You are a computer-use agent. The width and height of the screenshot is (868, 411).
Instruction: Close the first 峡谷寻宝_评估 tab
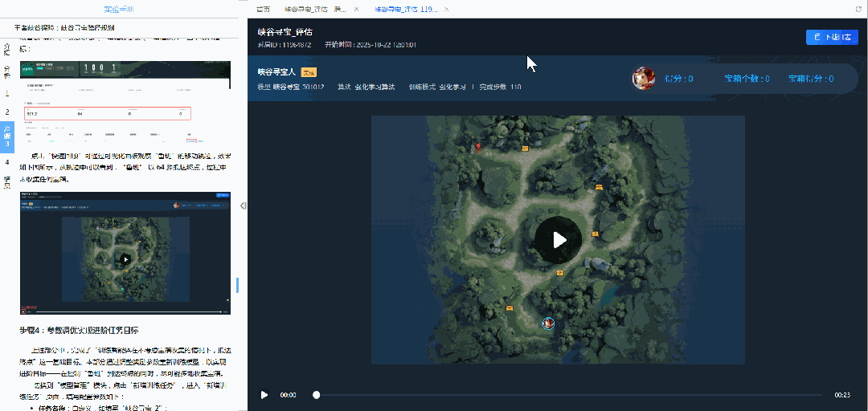[x=356, y=9]
